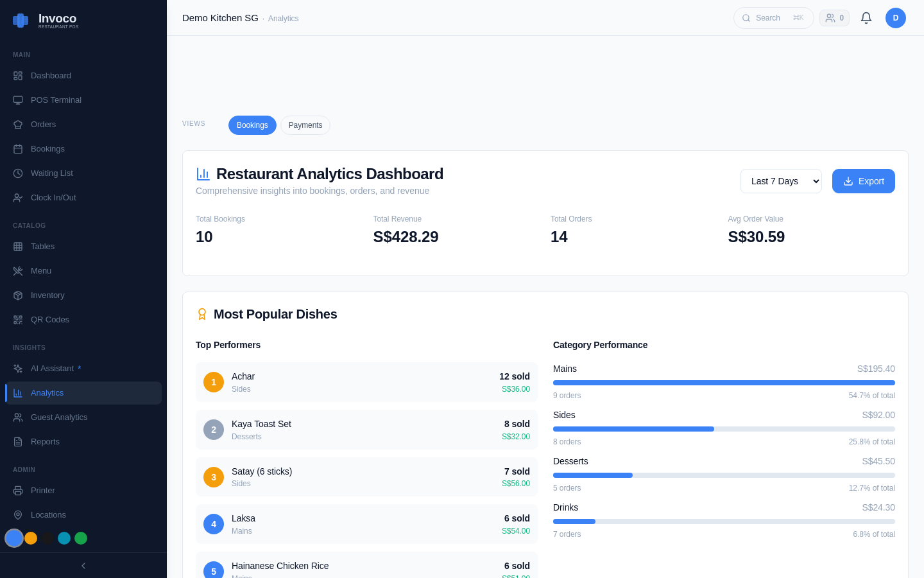The width and height of the screenshot is (924, 578).
Task: Select the POS Terminal icon
Action: click(17, 100)
